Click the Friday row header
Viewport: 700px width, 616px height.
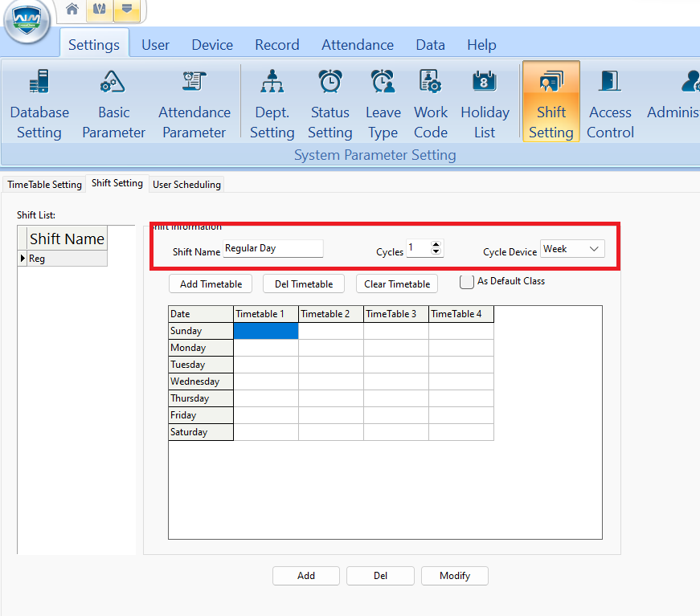pyautogui.click(x=201, y=415)
